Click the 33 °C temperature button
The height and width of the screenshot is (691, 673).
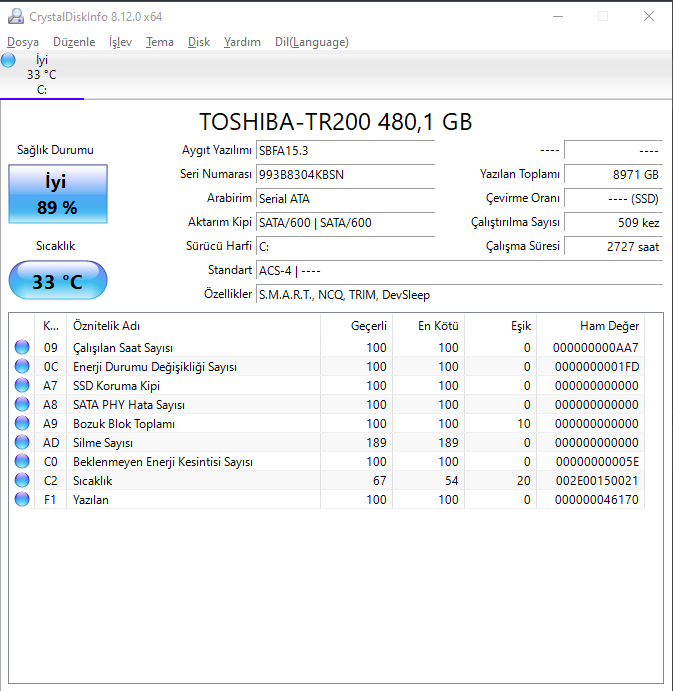[58, 281]
